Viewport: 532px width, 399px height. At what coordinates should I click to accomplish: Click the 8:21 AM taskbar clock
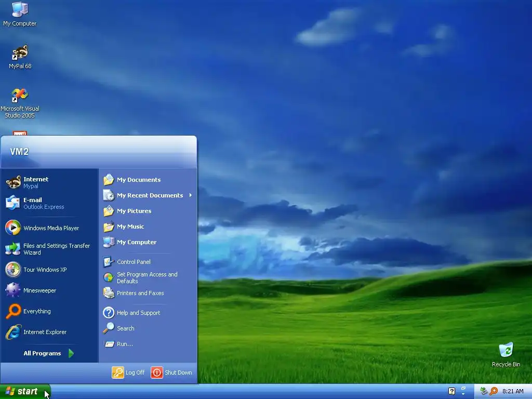coord(513,391)
